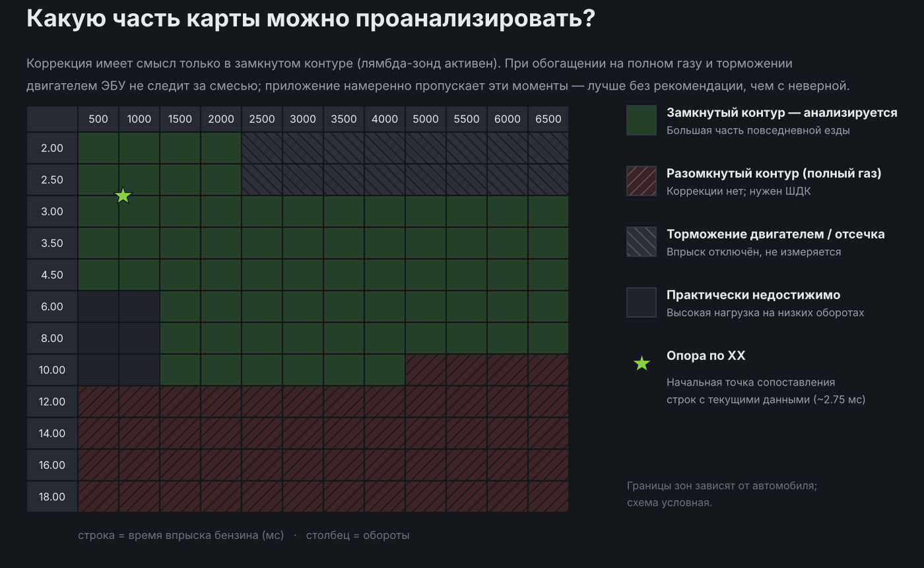Screen dimensions: 924x568
Task: Click the caption строка = время впрыска бензина (мс)
Action: 181,536
